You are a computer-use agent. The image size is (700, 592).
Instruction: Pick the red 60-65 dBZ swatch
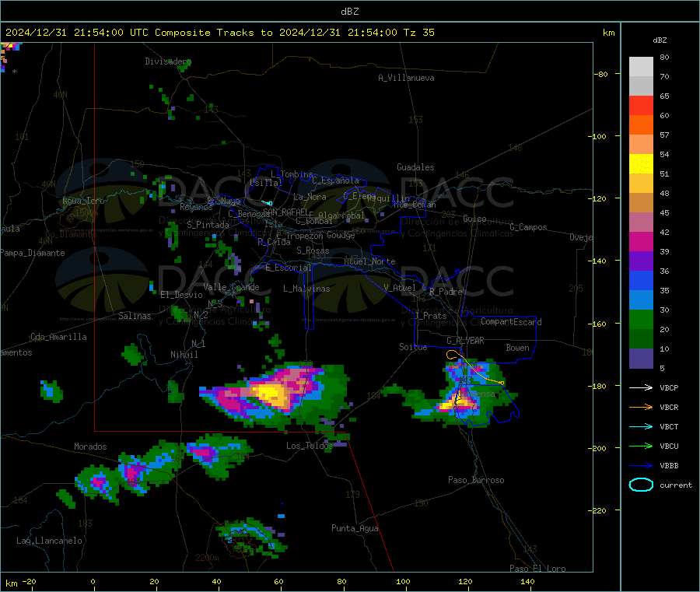(x=641, y=106)
